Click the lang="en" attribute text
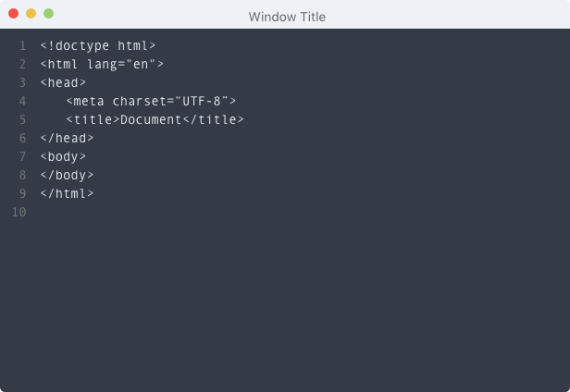Viewport: 570px width, 392px height. (129, 64)
